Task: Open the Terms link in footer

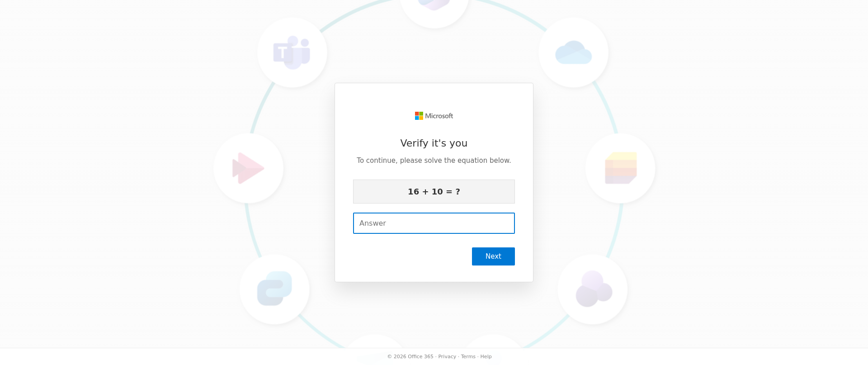Action: point(468,356)
